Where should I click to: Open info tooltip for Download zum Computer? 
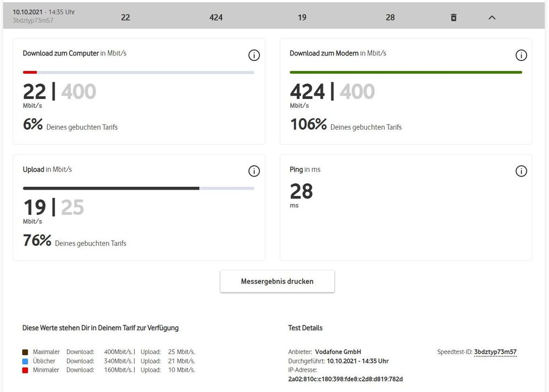pyautogui.click(x=254, y=55)
